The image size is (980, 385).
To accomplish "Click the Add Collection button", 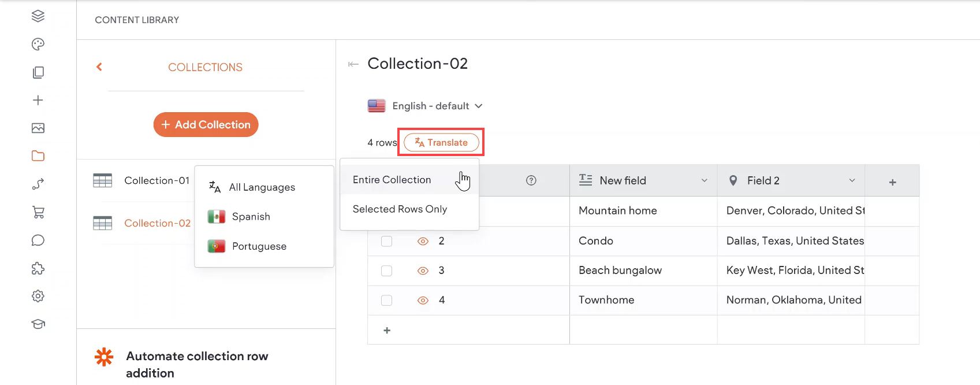I will (206, 125).
